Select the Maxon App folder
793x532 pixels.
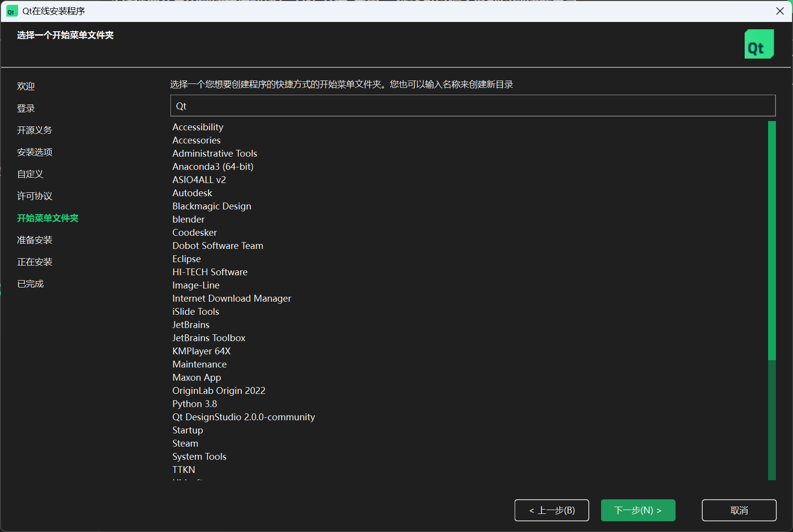point(196,377)
